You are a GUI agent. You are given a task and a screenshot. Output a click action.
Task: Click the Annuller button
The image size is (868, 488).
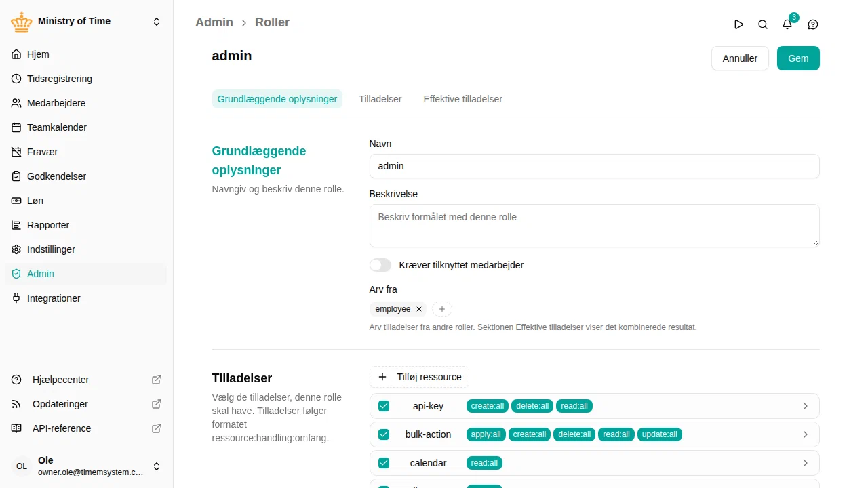pos(740,58)
